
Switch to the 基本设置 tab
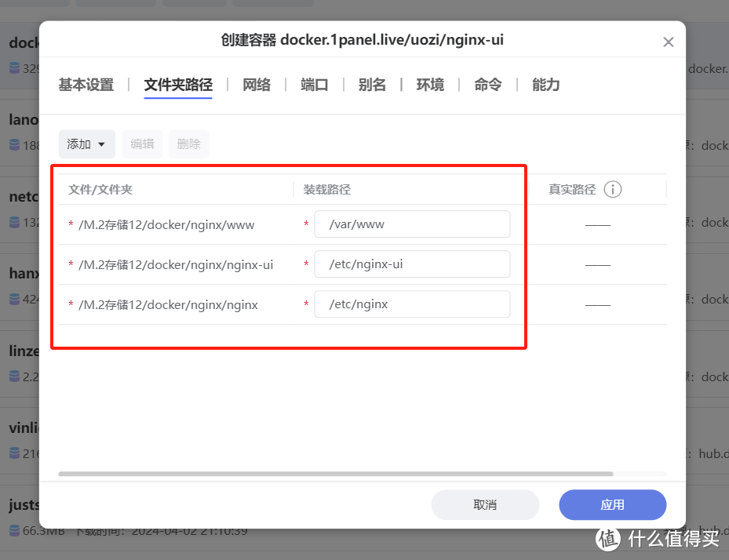pyautogui.click(x=86, y=85)
